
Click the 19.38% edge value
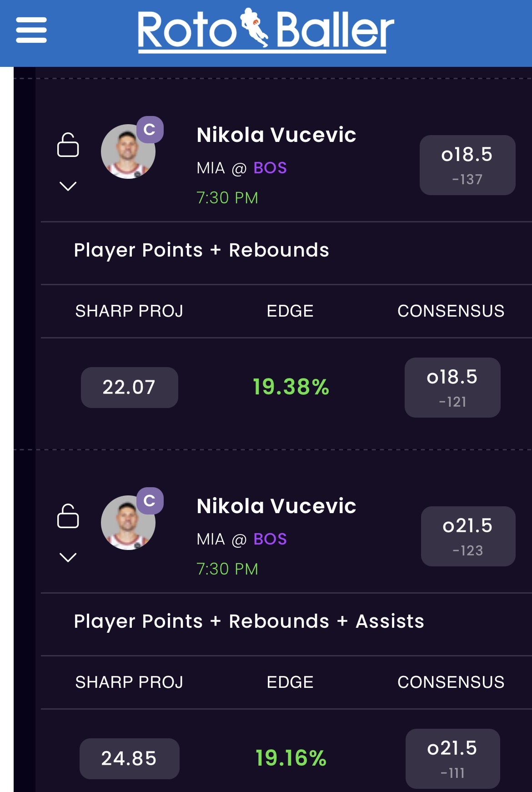tap(291, 387)
